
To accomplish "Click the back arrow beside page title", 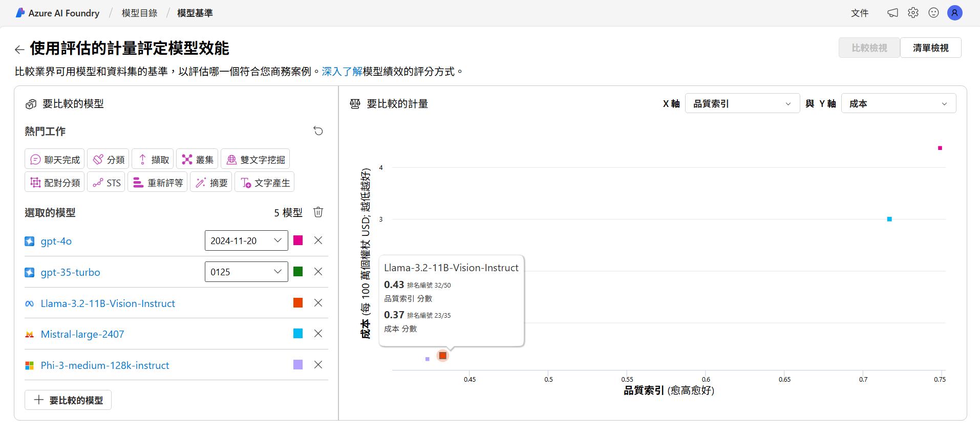I will click(x=19, y=49).
